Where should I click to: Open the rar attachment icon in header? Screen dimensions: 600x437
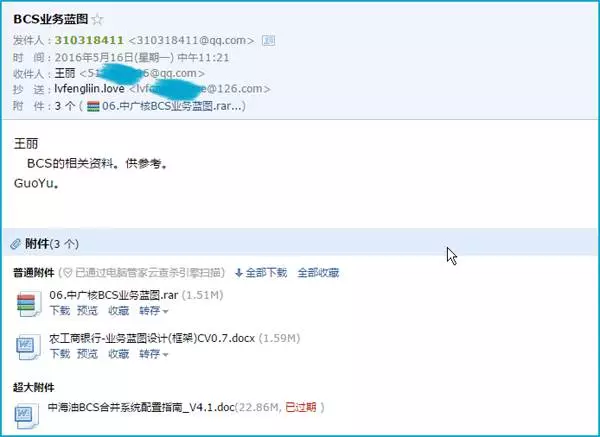[x=93, y=106]
